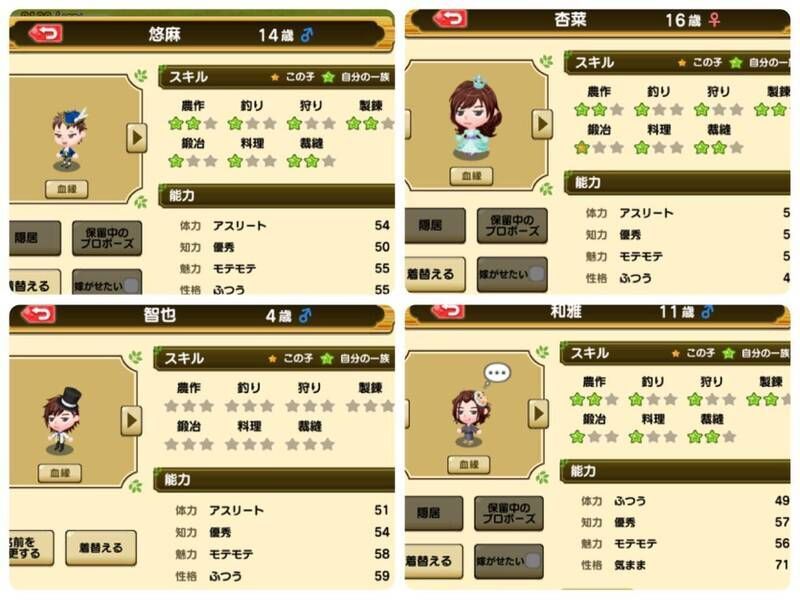Screen dimensions: 800x600
Task: Click 悠麻's character avatar with blue hat
Action: [68, 139]
